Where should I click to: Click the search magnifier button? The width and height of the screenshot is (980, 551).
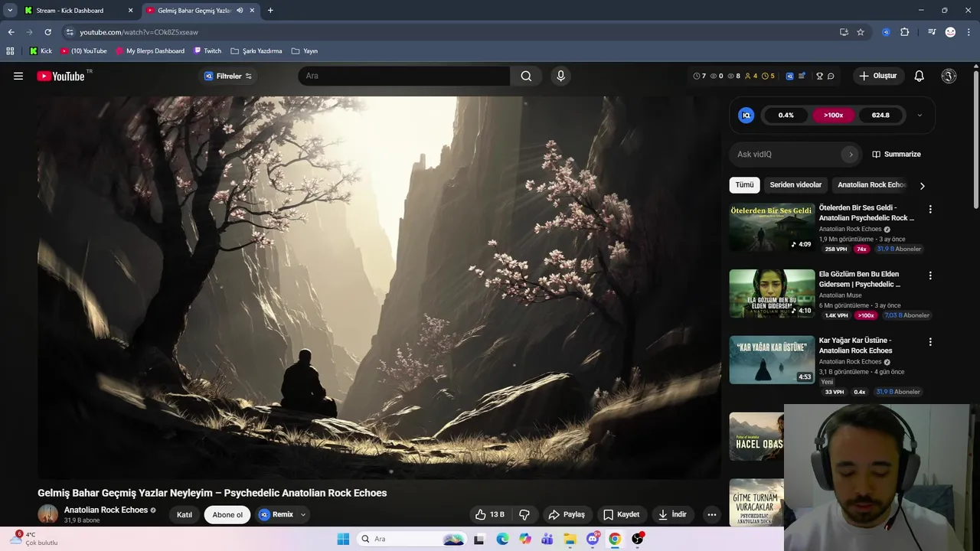point(526,76)
